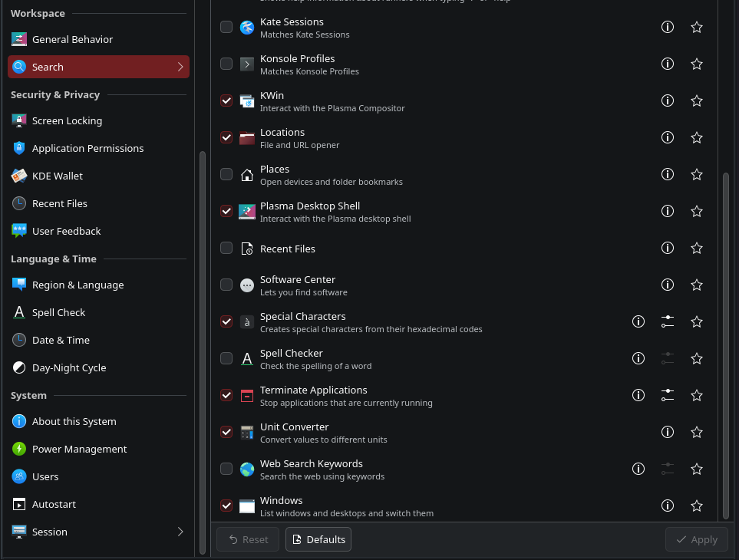Image resolution: width=739 pixels, height=560 pixels.
Task: Mark Locations plugin as favorite with star
Action: coord(697,137)
